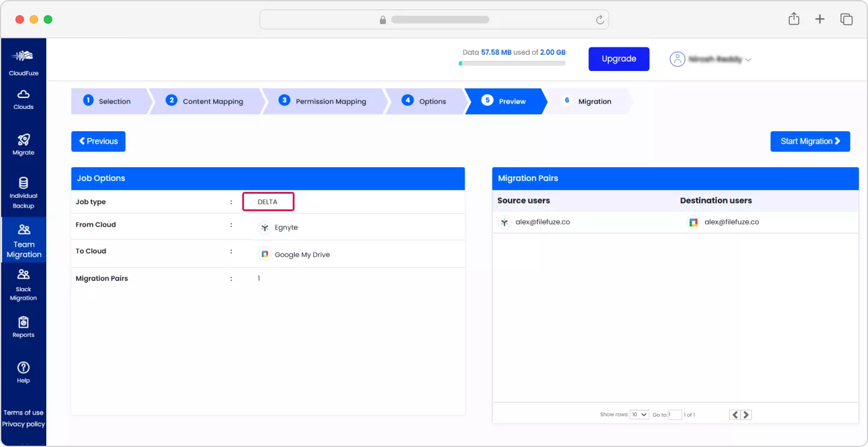Click the Job type label
Image resolution: width=868 pixels, height=447 pixels.
(x=91, y=202)
